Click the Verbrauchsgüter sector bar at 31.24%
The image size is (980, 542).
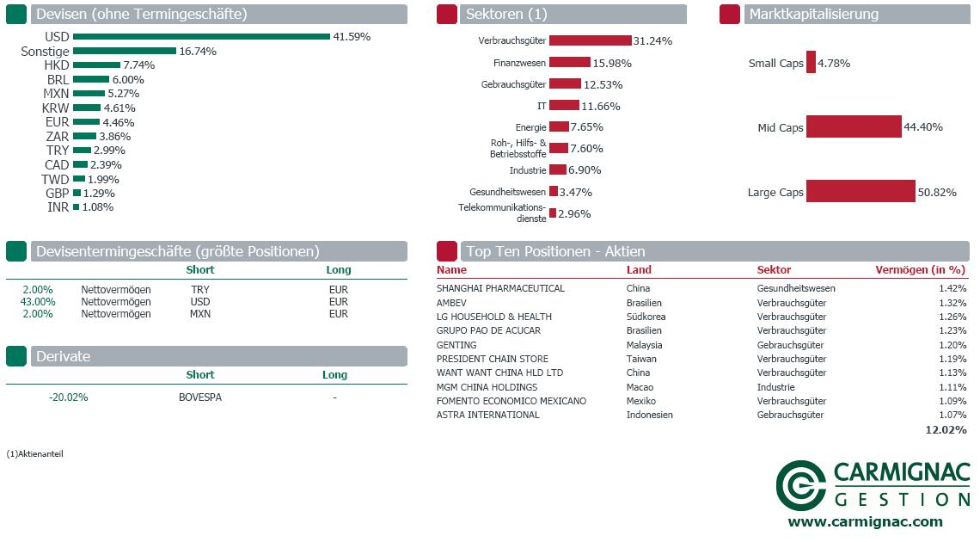[x=590, y=40]
